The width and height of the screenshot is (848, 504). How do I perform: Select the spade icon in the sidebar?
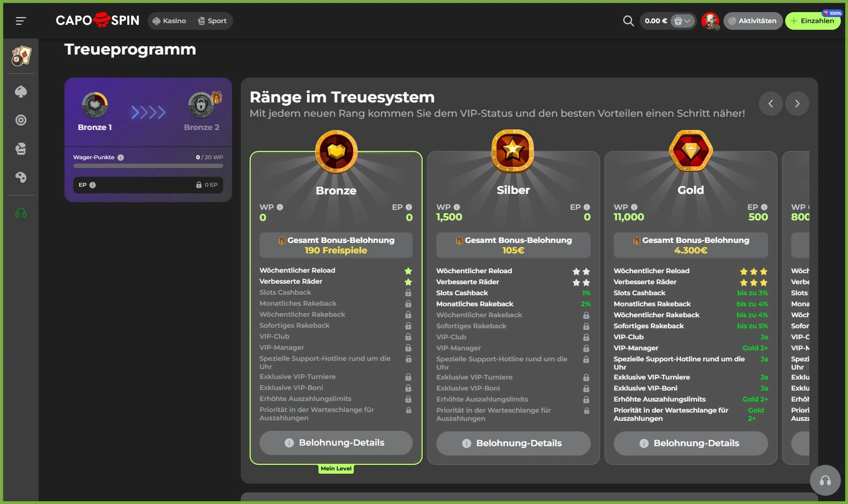pos(21,91)
